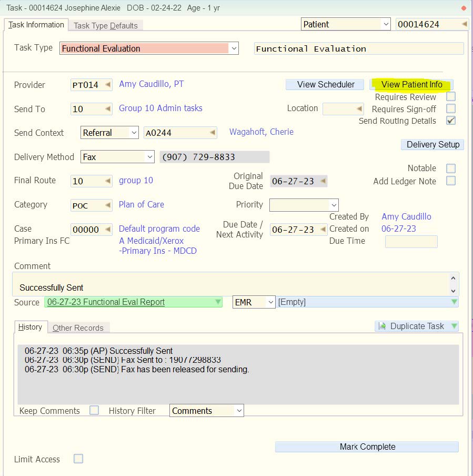473x476 pixels.
Task: Uncheck Send Routing Details checkbox
Action: (451, 121)
